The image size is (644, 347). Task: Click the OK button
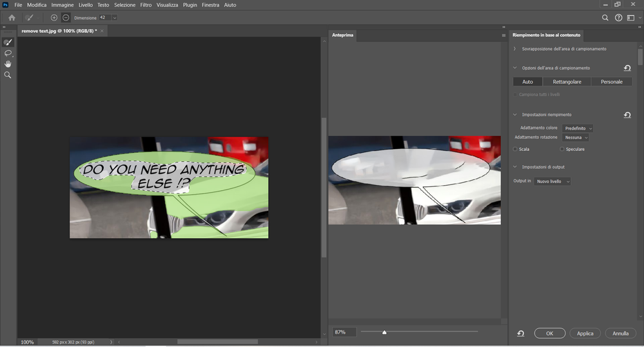549,333
